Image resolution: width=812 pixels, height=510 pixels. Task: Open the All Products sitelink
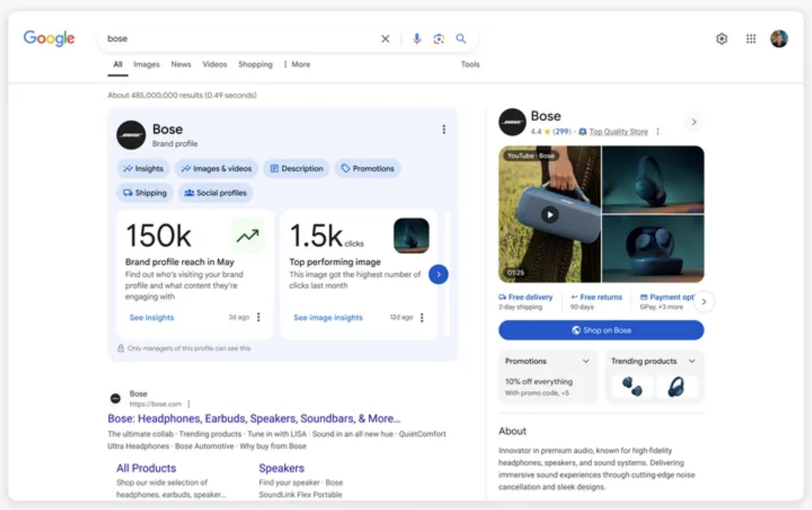click(x=146, y=468)
